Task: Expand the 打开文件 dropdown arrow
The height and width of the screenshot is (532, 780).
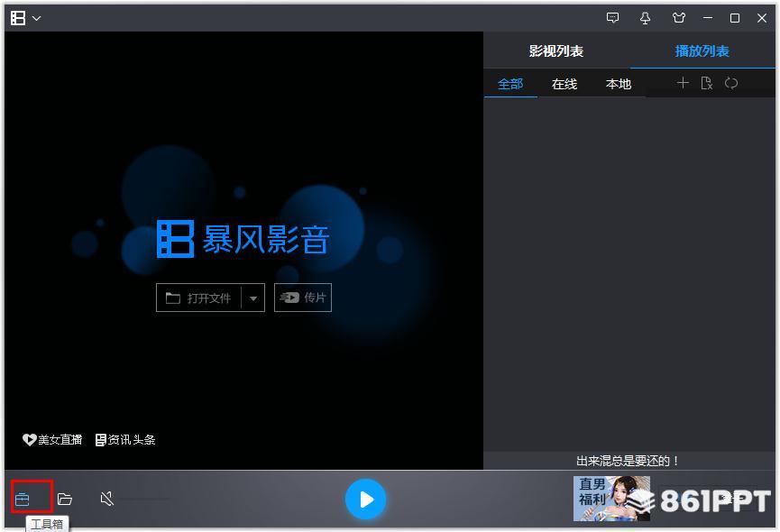Action: [253, 298]
